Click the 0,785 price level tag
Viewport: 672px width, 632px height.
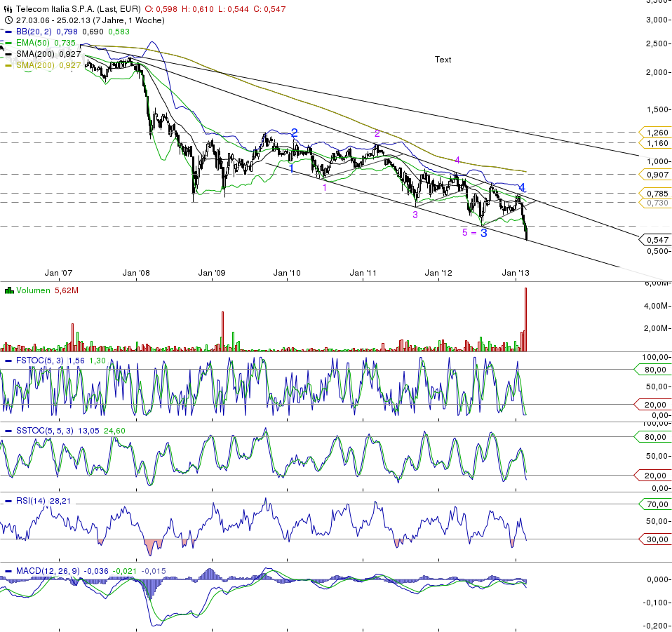click(657, 193)
